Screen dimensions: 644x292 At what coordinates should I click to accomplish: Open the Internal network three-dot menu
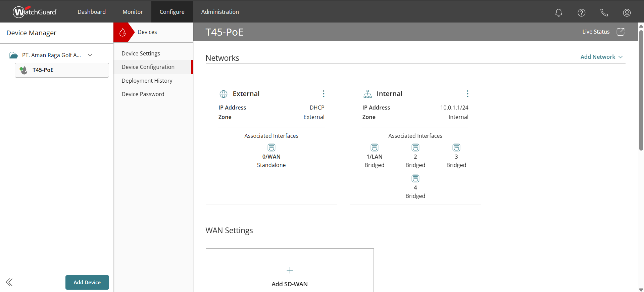(467, 94)
